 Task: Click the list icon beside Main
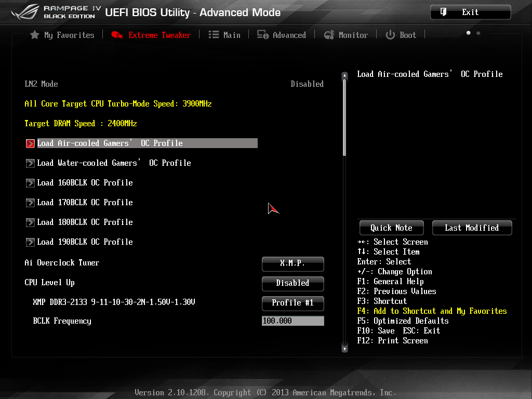214,35
